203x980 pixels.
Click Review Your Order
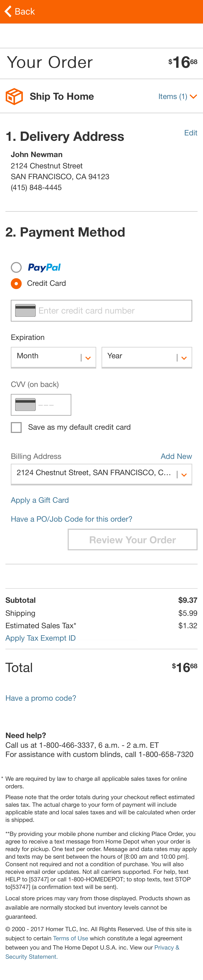(x=132, y=539)
